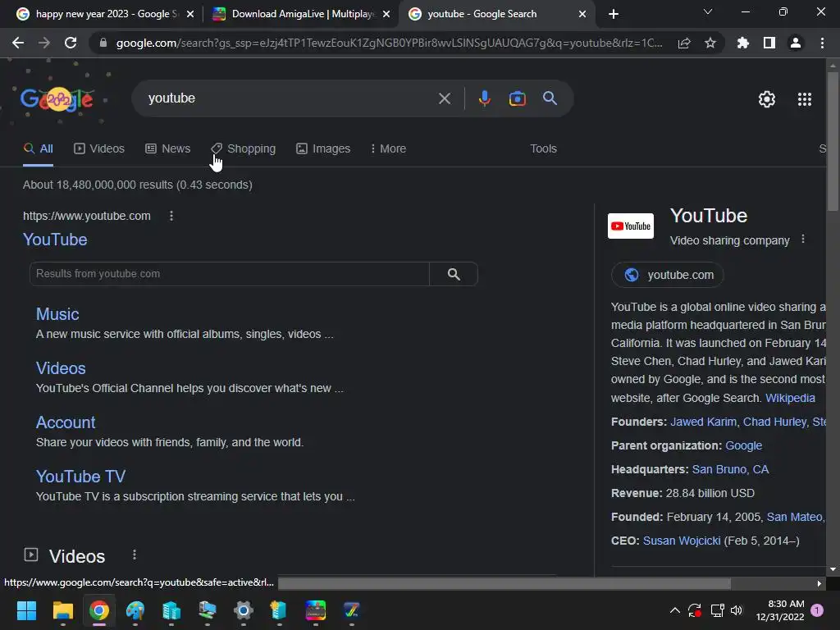The image size is (840, 630).
Task: Open Jawed Karim founder link
Action: click(x=703, y=422)
